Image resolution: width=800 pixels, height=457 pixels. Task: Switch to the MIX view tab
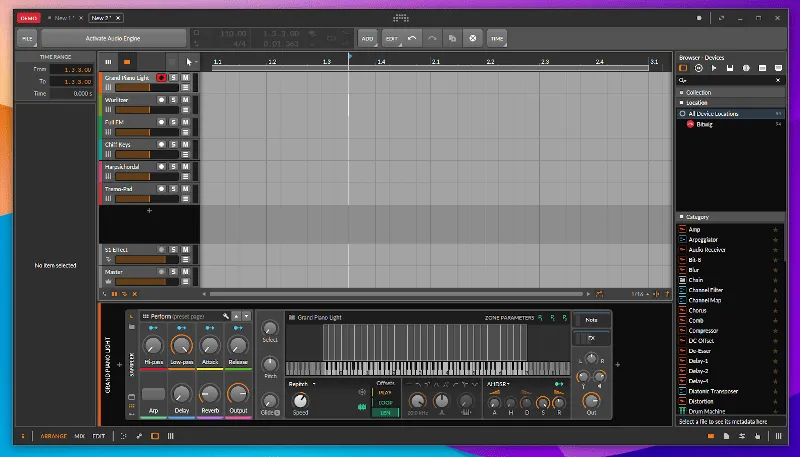79,437
